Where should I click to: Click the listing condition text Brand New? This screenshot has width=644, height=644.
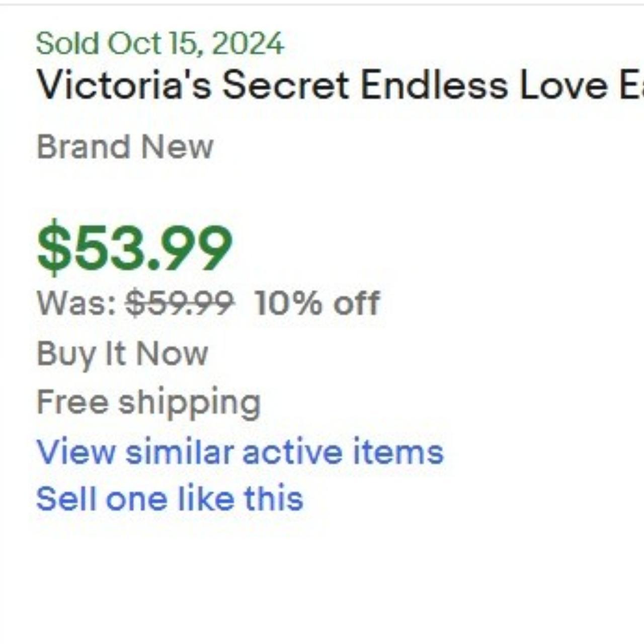click(x=125, y=146)
